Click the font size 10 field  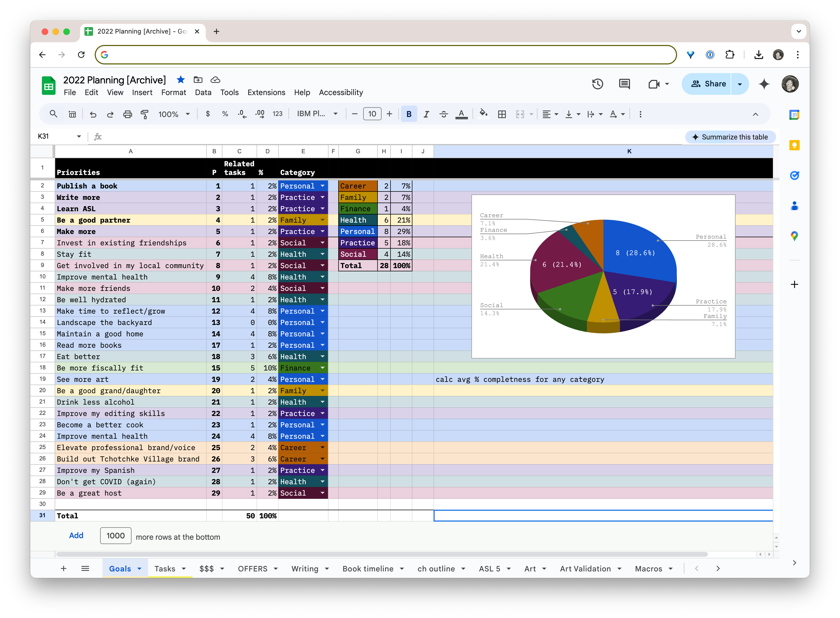pyautogui.click(x=372, y=114)
